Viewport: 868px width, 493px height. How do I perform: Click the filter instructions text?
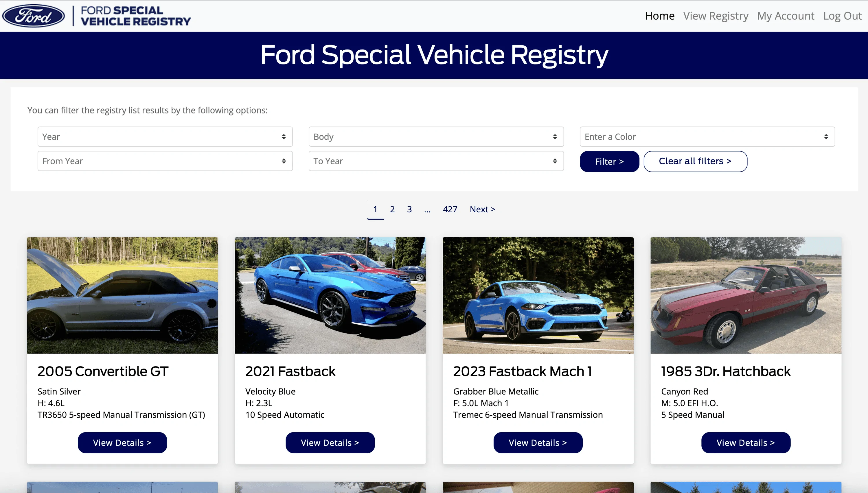point(147,110)
